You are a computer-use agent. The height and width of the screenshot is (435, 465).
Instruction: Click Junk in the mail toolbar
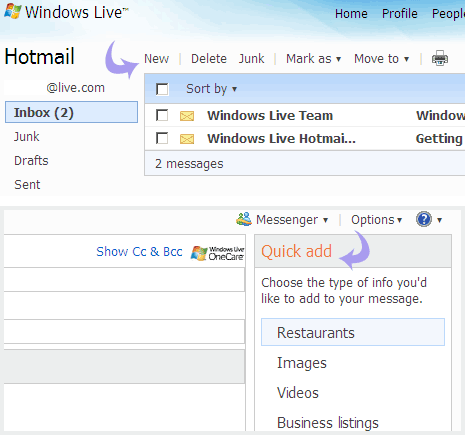[251, 59]
